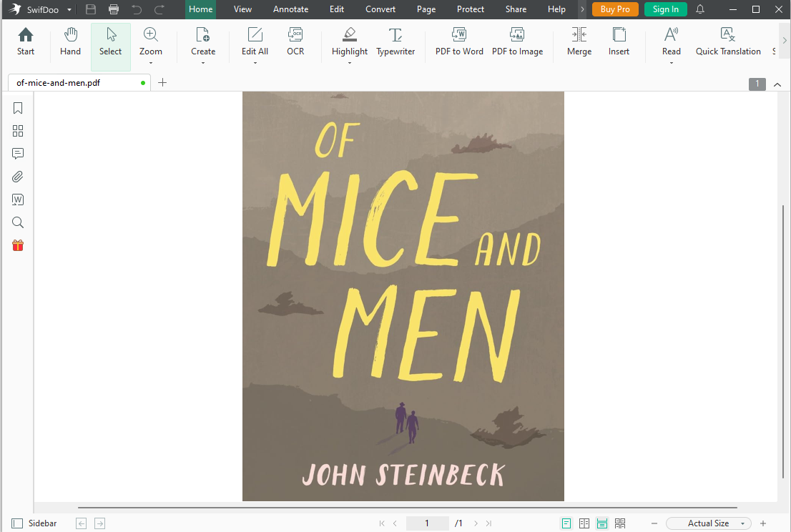
Task: Redo the last action
Action: tap(159, 9)
